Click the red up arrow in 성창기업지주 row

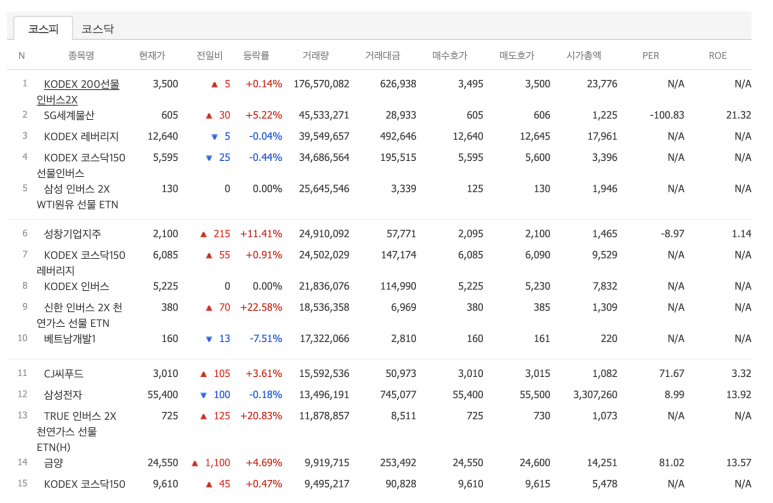coord(204,234)
